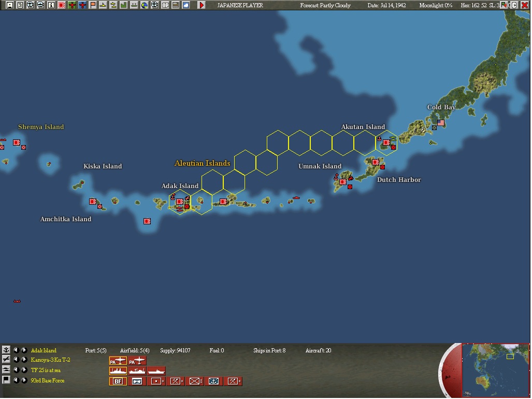This screenshot has width=532, height=399.
Task: Click the orange flag toolbar icon
Action: (x=93, y=5)
